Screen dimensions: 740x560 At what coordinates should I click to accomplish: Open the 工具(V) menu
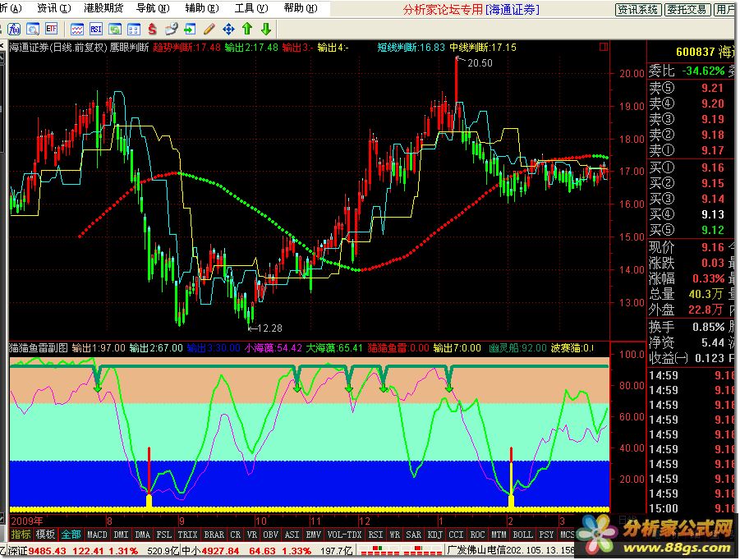click(251, 8)
